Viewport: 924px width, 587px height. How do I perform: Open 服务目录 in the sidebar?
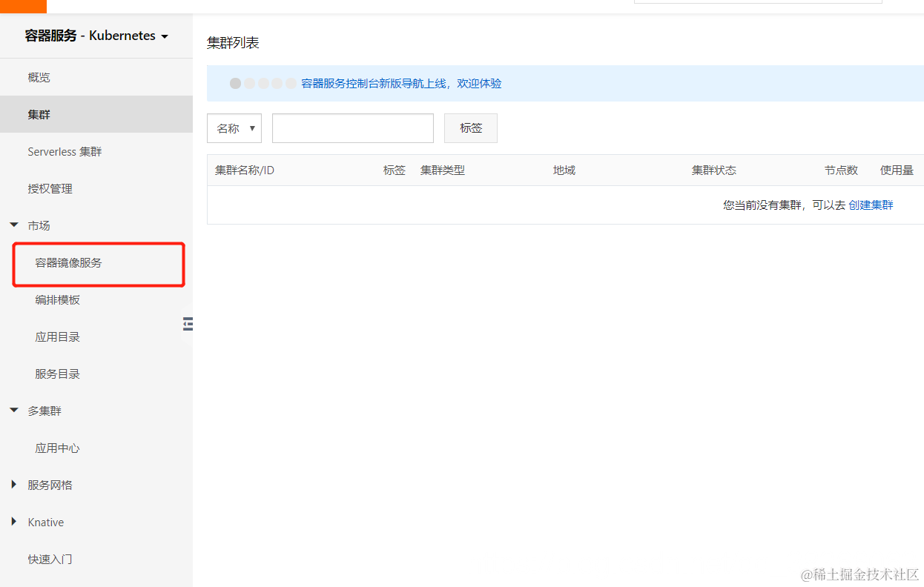57,373
